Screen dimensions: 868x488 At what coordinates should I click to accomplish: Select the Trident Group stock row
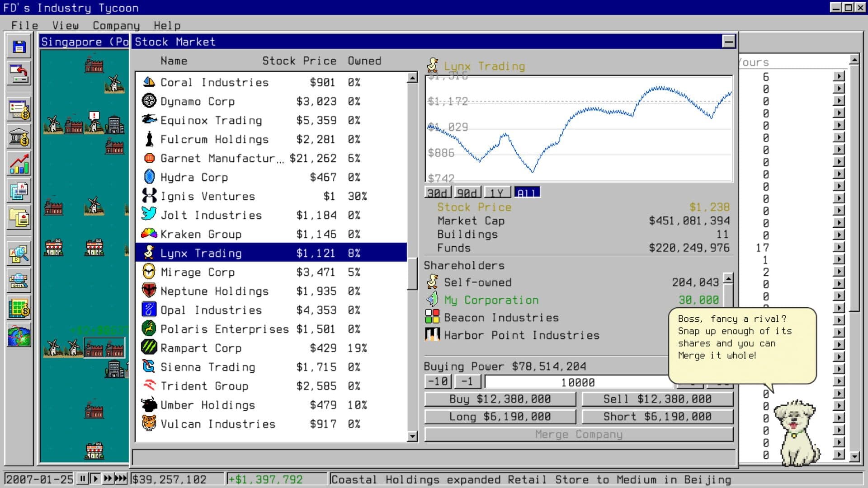pyautogui.click(x=271, y=386)
